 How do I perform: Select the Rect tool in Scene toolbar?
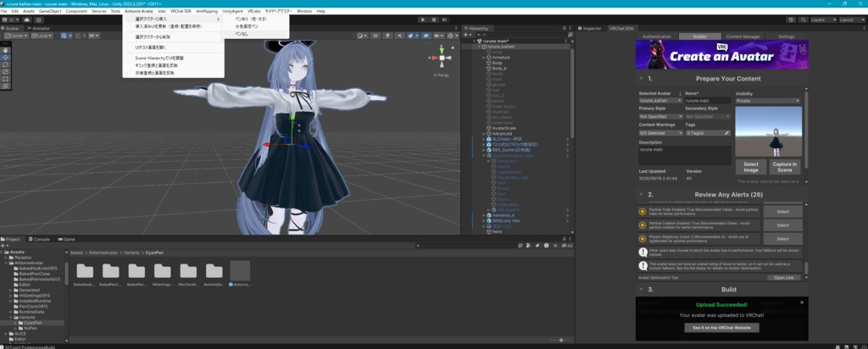6,79
